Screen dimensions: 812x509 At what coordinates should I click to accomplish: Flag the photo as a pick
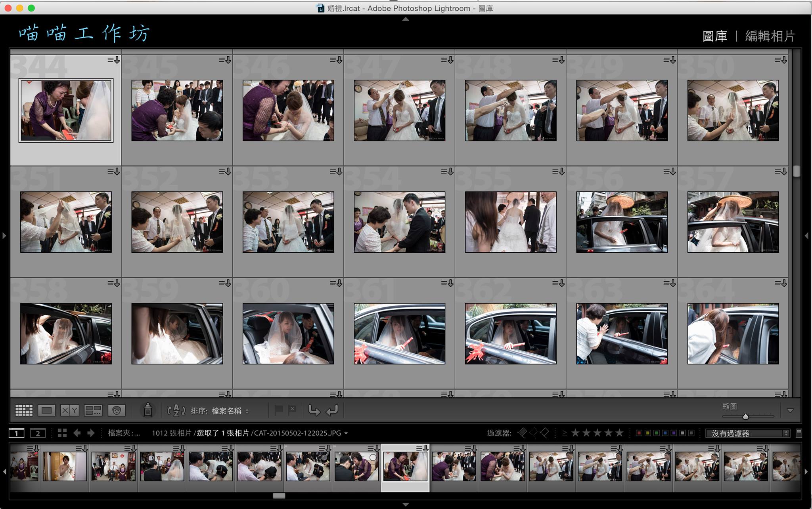[279, 410]
